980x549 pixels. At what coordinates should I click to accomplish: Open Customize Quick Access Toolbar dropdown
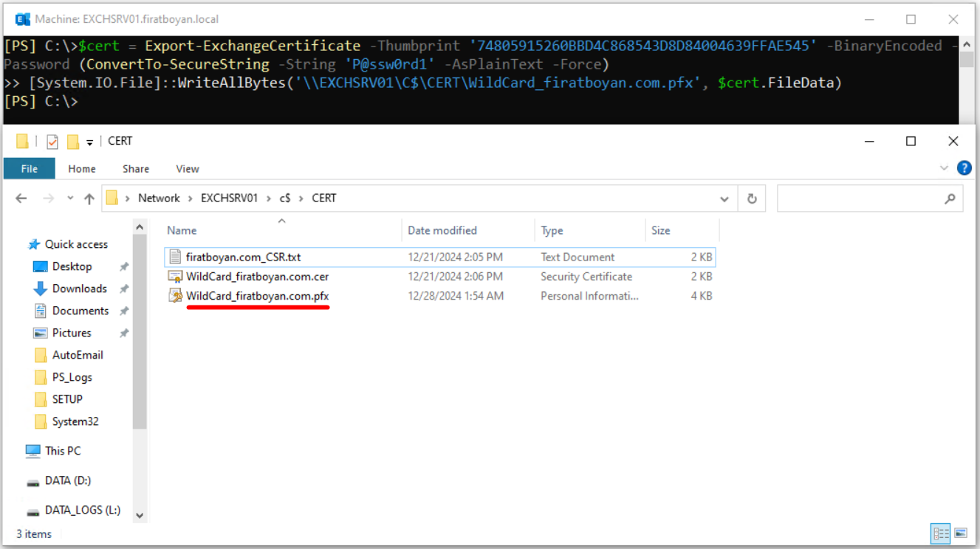90,142
